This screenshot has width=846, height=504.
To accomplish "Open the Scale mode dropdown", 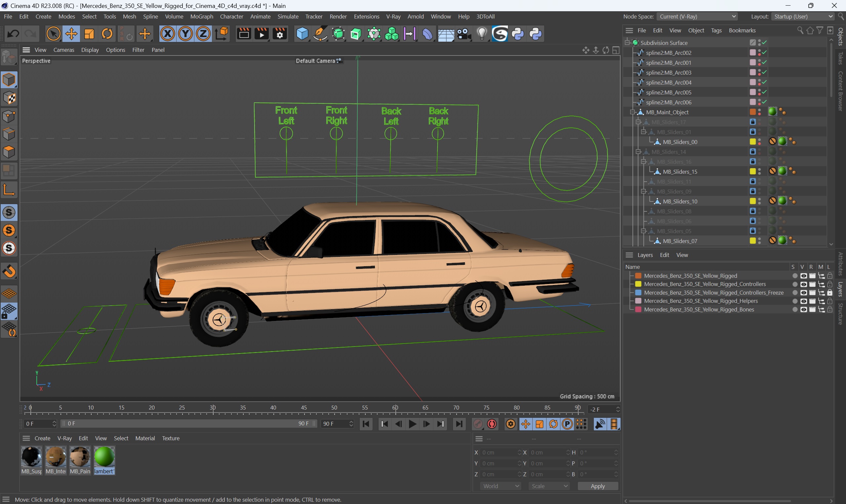I will 549,486.
